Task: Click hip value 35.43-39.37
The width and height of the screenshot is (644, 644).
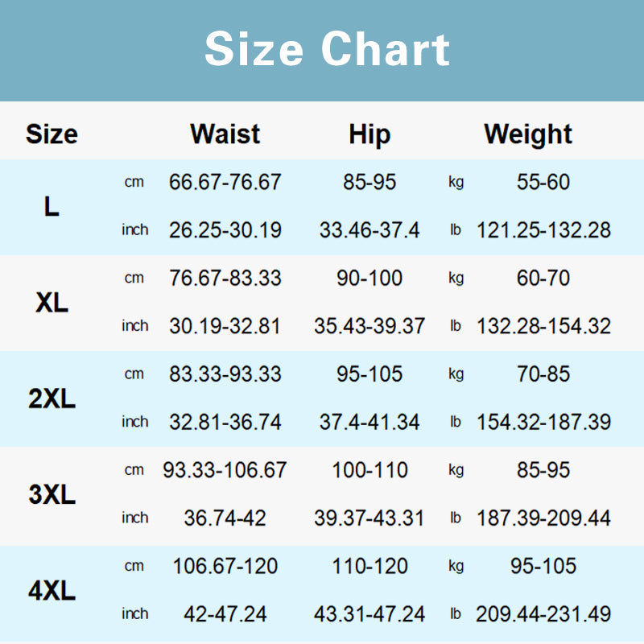Action: 369,326
